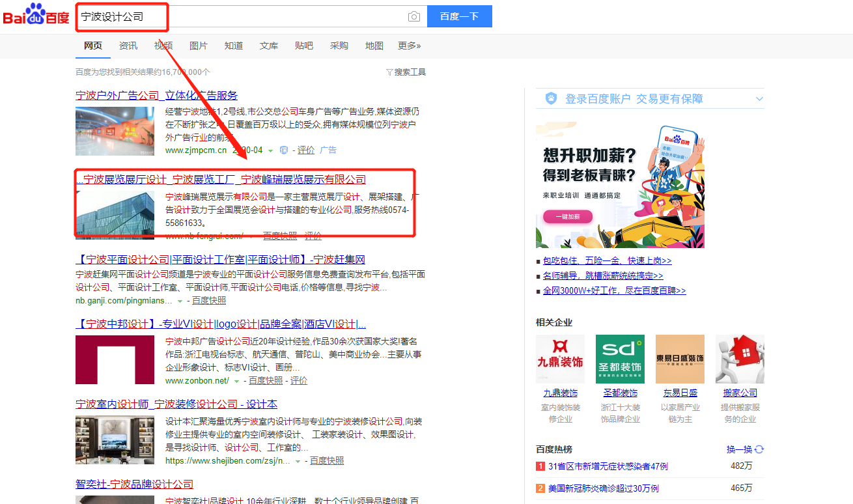Open the 宁波中邦设计 red logo thumbnail
853x504 pixels.
[115, 359]
